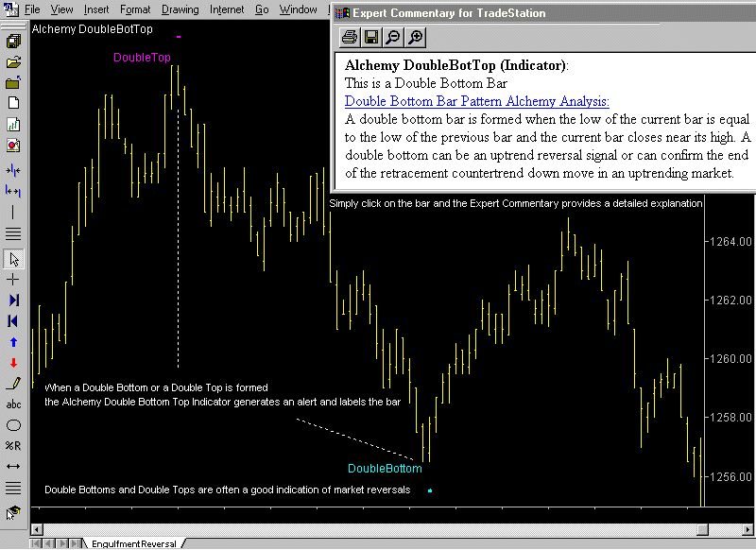Select the crosshair cursor tool
The image size is (756, 550).
pos(13,280)
